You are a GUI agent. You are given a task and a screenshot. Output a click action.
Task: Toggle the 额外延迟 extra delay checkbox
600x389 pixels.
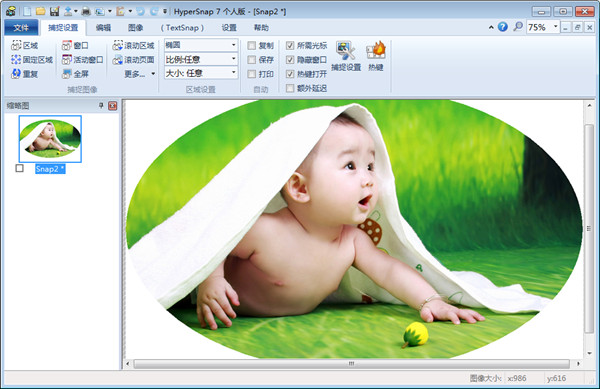pos(290,88)
